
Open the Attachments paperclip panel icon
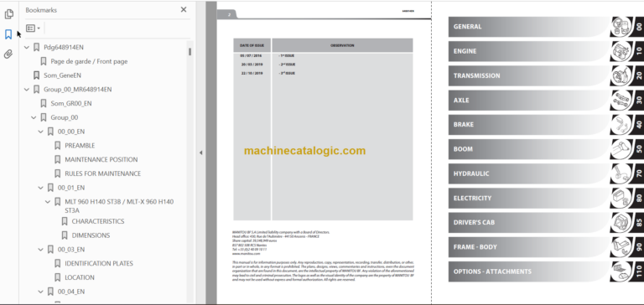[8, 54]
